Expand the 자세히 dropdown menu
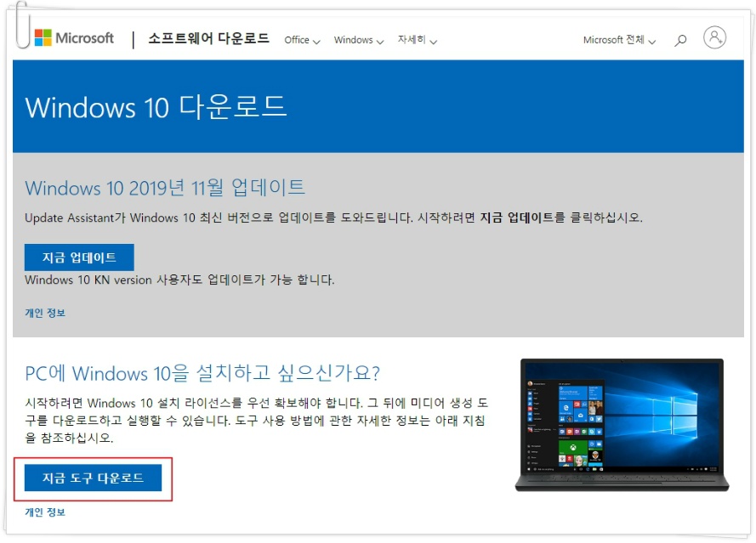The image size is (756, 543). [x=417, y=40]
